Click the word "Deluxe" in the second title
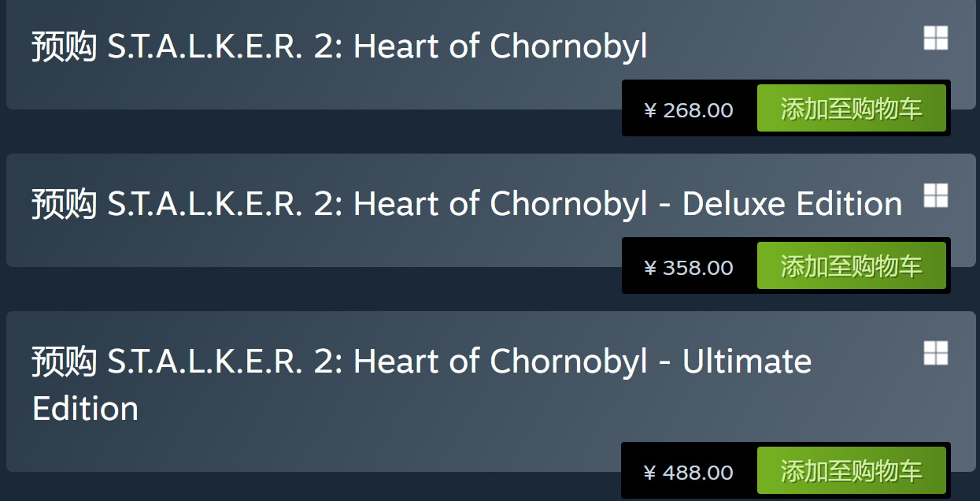Screen dimensions: 980x501 [734, 204]
